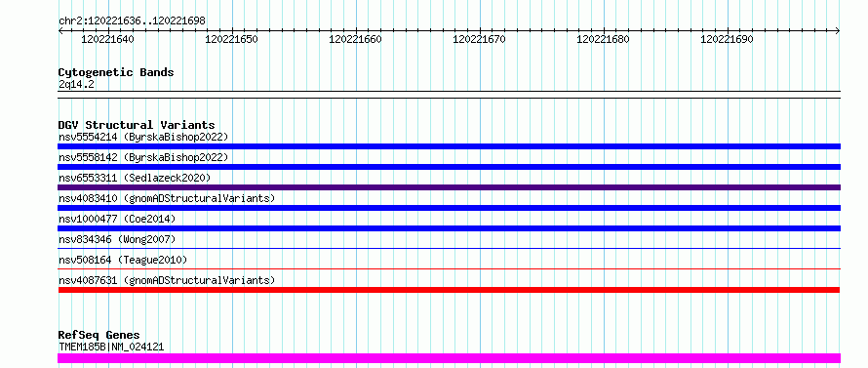Screen dimensions: 868x368
Task: Click the blue bar under nsv1000477
Action: 449,228
